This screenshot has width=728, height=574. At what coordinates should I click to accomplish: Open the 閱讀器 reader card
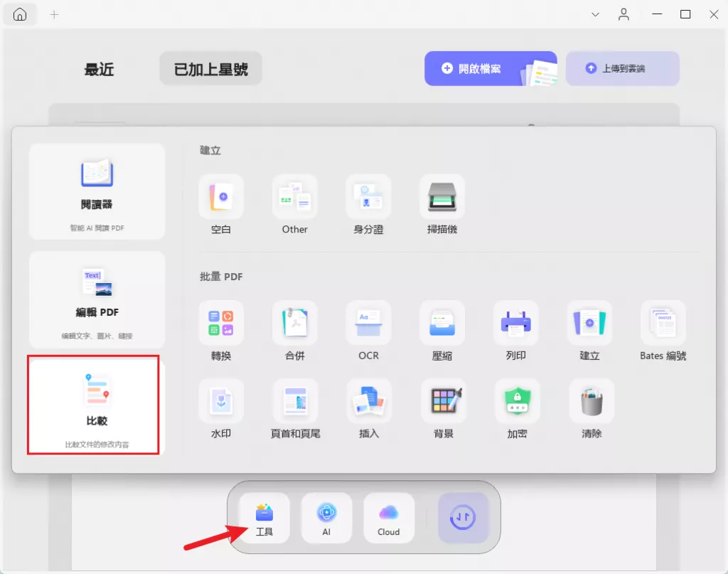[x=97, y=192]
